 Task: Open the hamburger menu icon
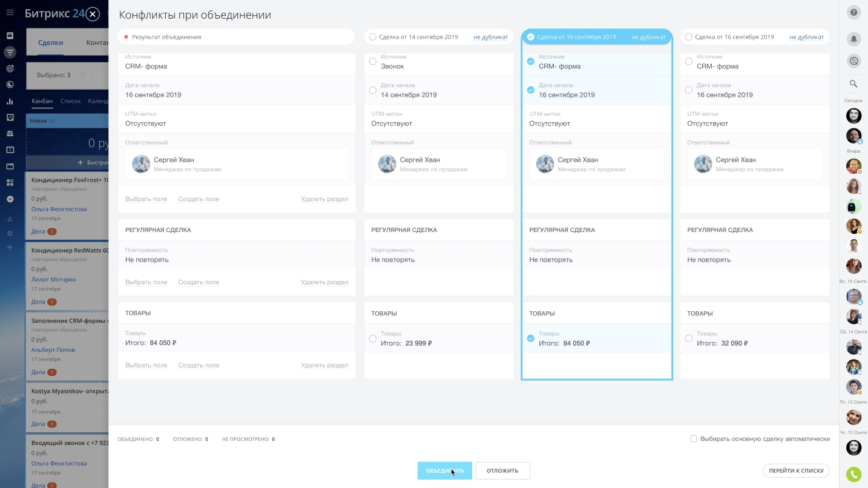click(10, 13)
